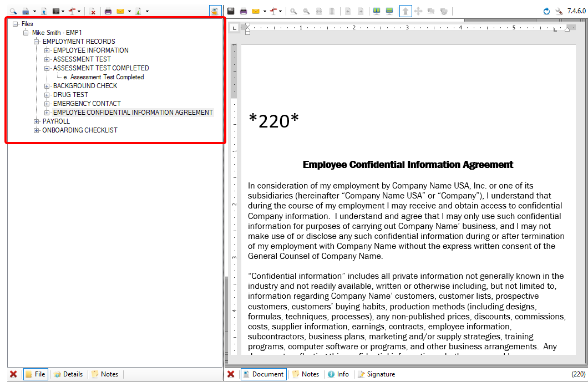
Task: Click the scanner icon in the file tree toolbar
Action: (x=26, y=11)
